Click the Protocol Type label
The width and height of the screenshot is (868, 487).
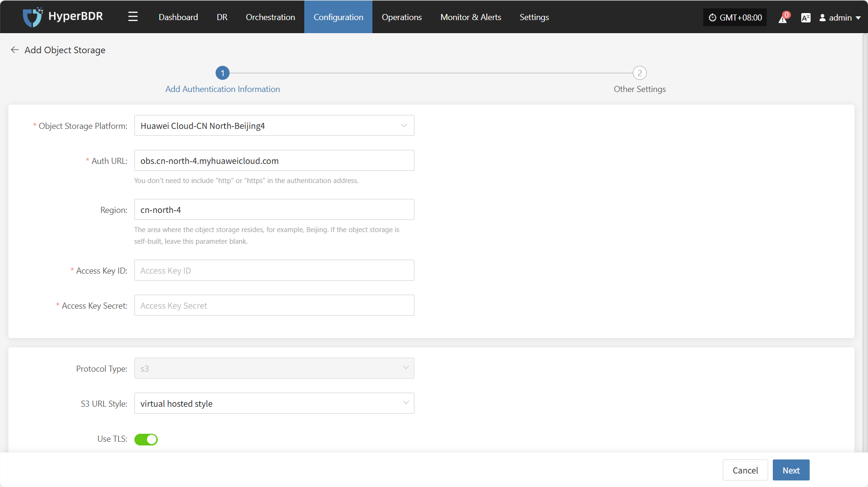[x=102, y=369]
